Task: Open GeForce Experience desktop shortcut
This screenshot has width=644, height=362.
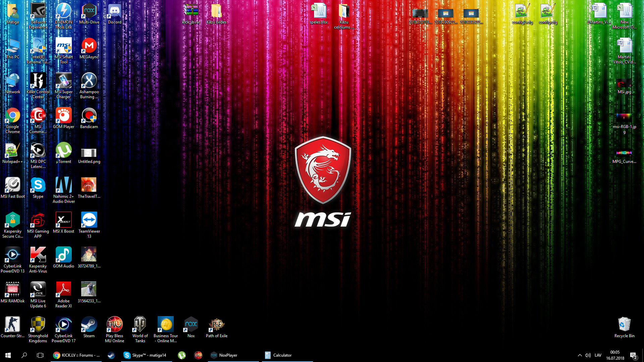Action: 38,16
